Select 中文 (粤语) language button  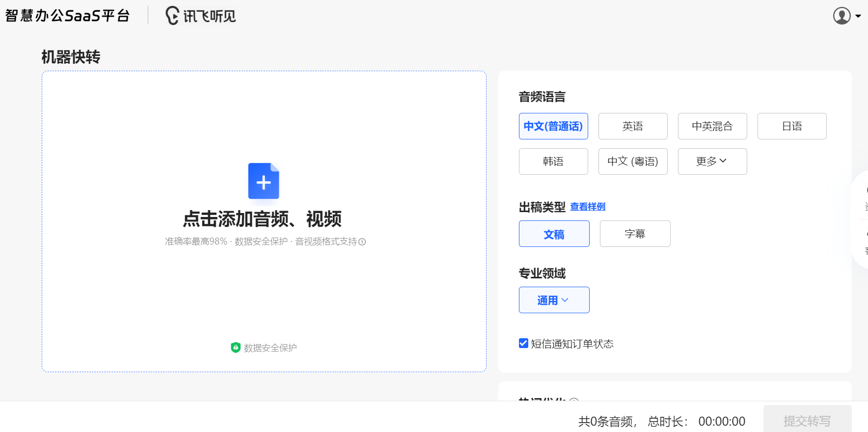pyautogui.click(x=633, y=162)
